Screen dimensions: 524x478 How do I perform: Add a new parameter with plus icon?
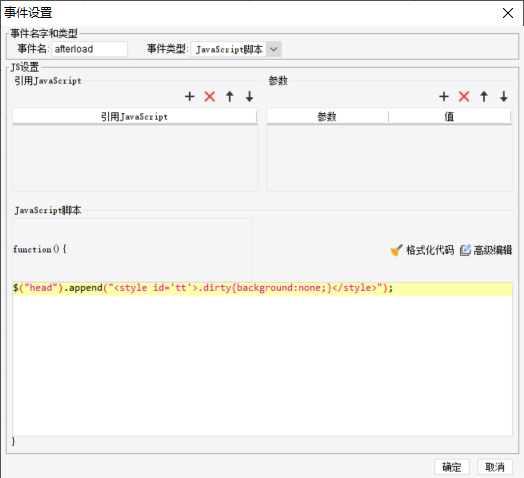(x=444, y=97)
